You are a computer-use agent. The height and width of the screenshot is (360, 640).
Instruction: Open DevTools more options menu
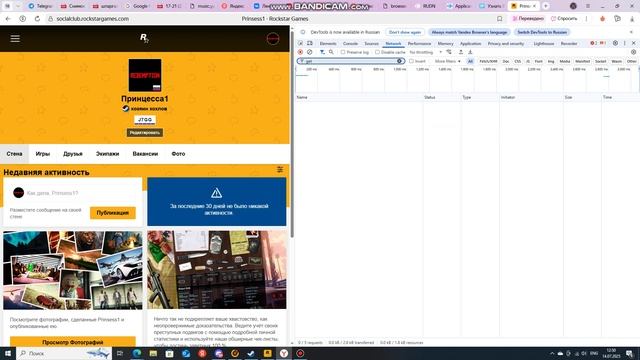click(624, 43)
